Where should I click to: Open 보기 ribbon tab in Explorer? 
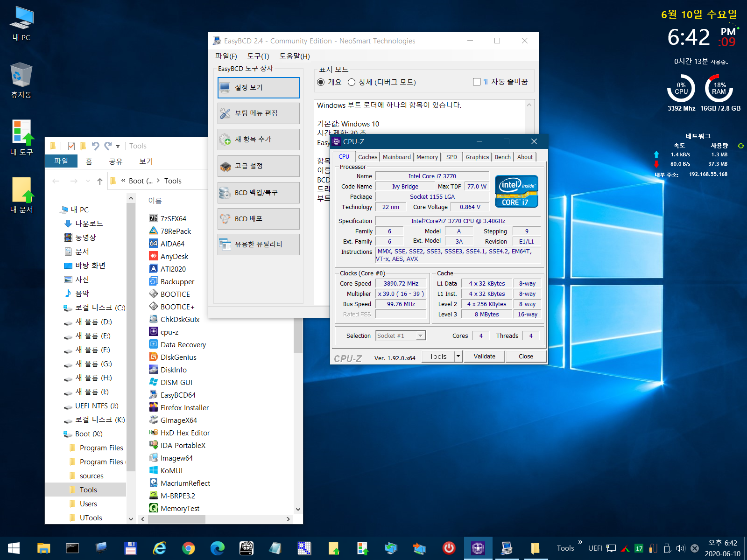(146, 161)
